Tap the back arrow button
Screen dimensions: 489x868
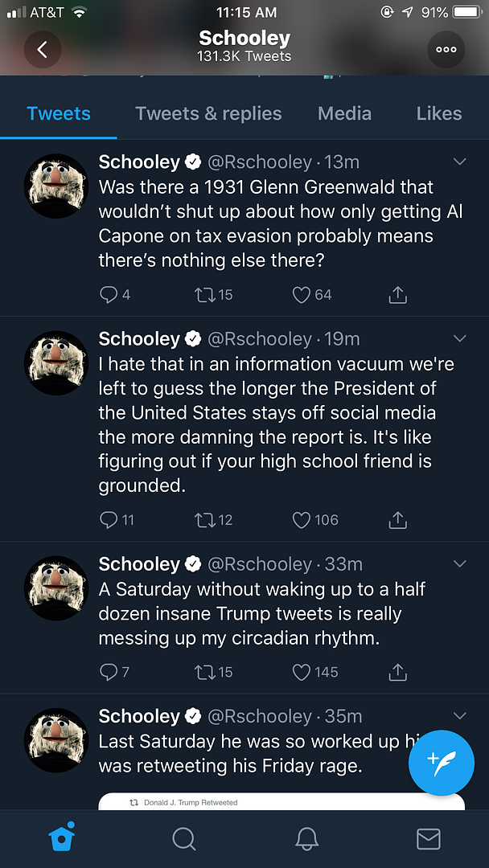[43, 49]
